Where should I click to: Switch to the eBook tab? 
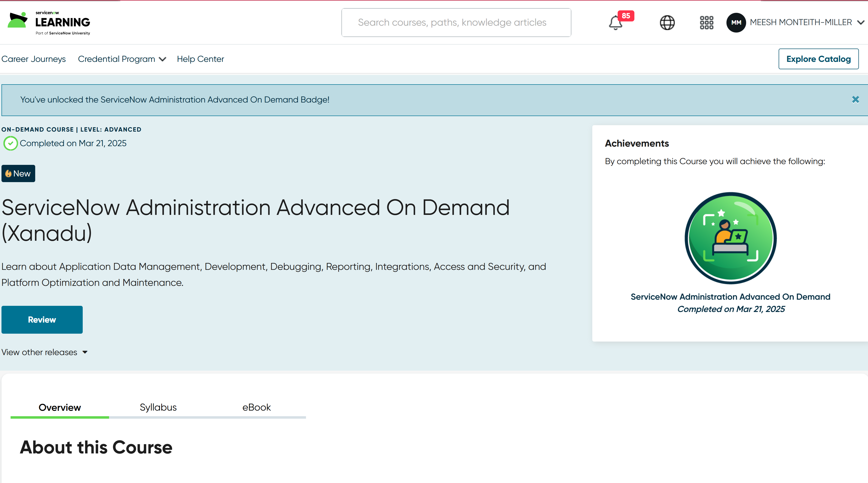click(257, 407)
